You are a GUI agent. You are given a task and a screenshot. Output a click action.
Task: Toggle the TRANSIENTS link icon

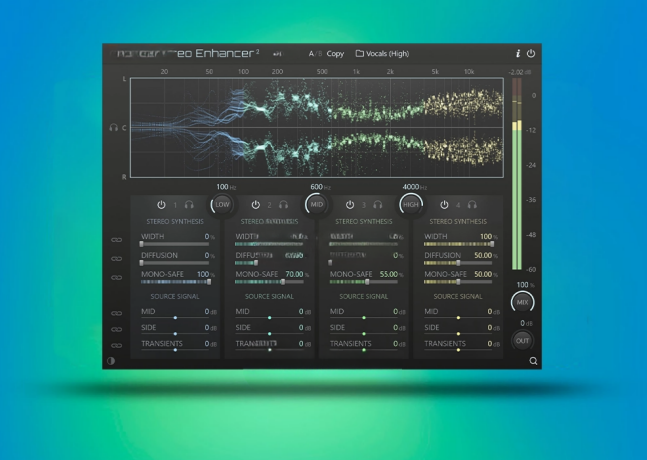117,345
